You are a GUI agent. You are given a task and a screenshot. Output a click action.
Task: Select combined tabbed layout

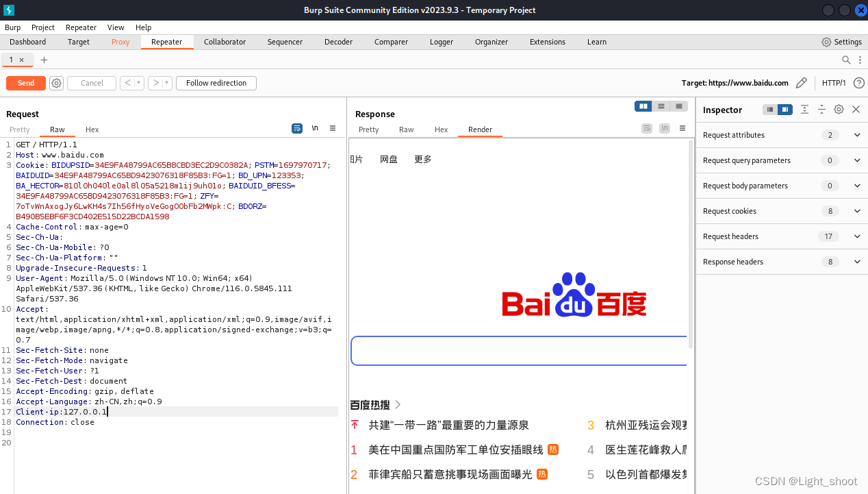coord(678,106)
